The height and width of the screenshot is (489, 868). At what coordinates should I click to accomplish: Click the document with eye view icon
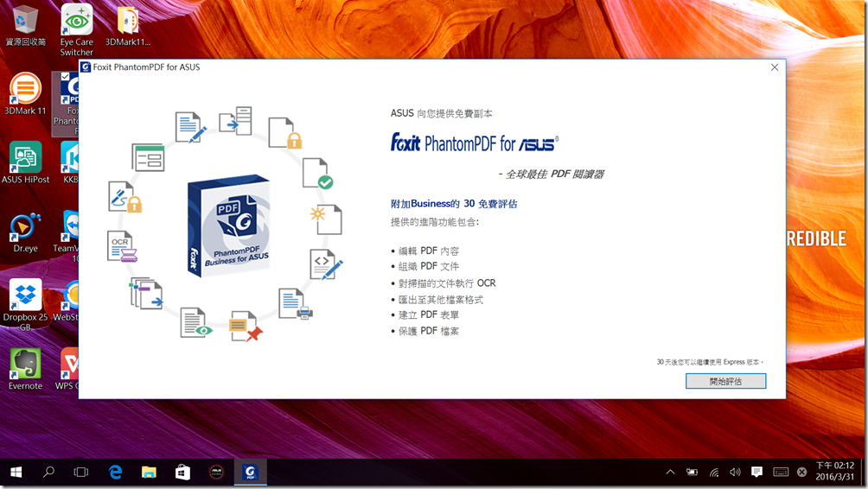click(x=196, y=322)
